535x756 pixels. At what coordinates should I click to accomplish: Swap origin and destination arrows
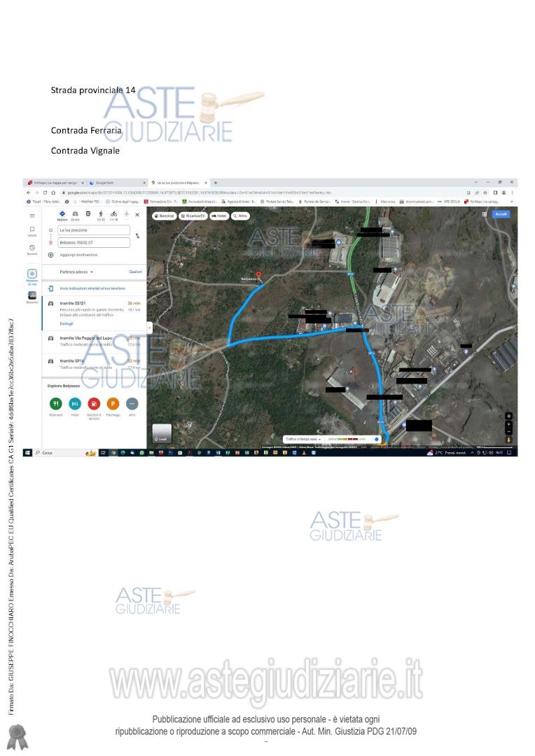tap(137, 236)
